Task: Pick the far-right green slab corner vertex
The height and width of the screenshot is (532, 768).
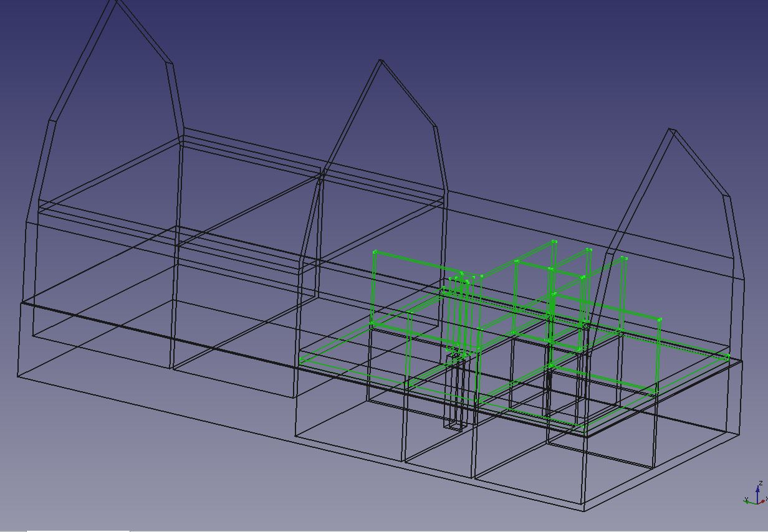Action: [728, 356]
